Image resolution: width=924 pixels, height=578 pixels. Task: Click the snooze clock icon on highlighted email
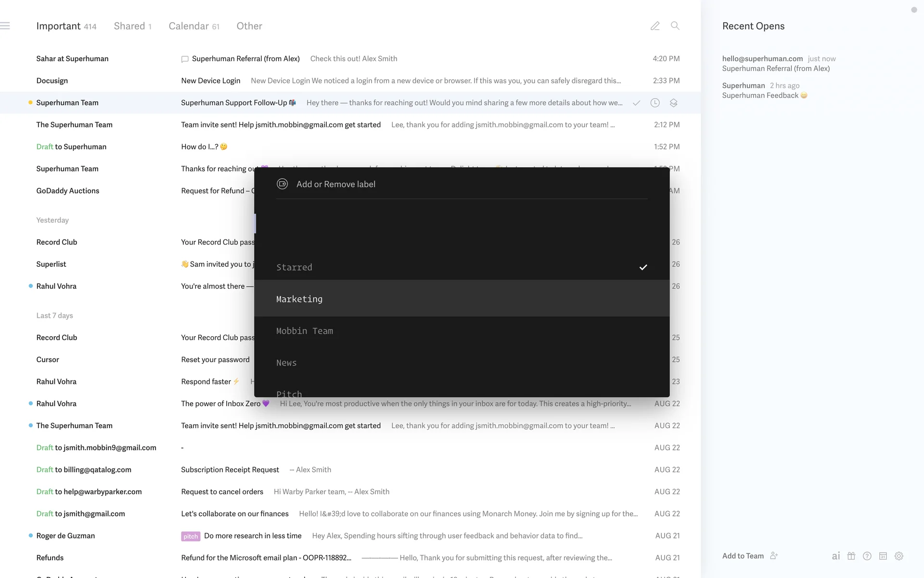(x=655, y=103)
